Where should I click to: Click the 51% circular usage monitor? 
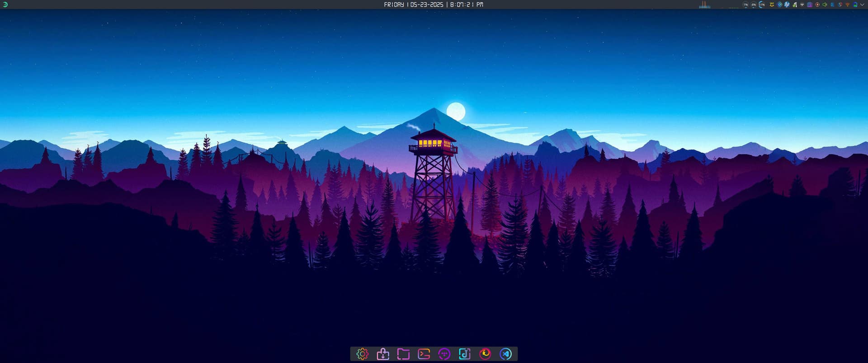(x=762, y=5)
